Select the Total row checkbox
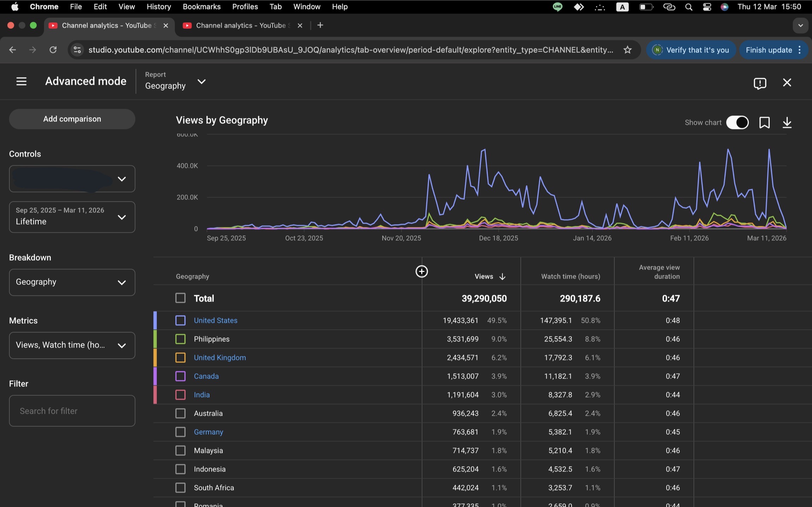812x507 pixels. coord(180,298)
